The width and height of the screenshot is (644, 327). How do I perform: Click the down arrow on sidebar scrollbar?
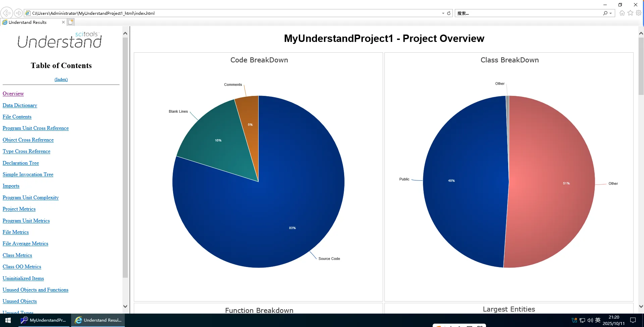125,306
